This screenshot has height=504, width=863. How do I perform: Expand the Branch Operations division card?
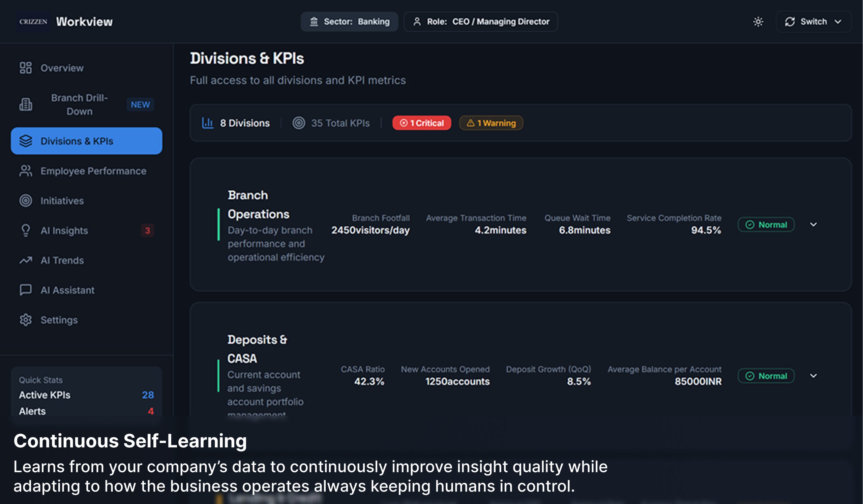pyautogui.click(x=813, y=224)
